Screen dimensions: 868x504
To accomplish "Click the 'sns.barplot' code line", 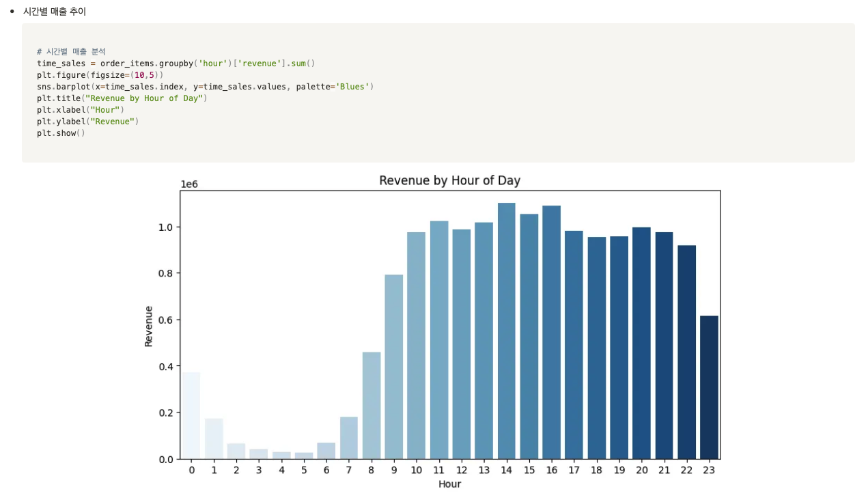I will pyautogui.click(x=206, y=87).
